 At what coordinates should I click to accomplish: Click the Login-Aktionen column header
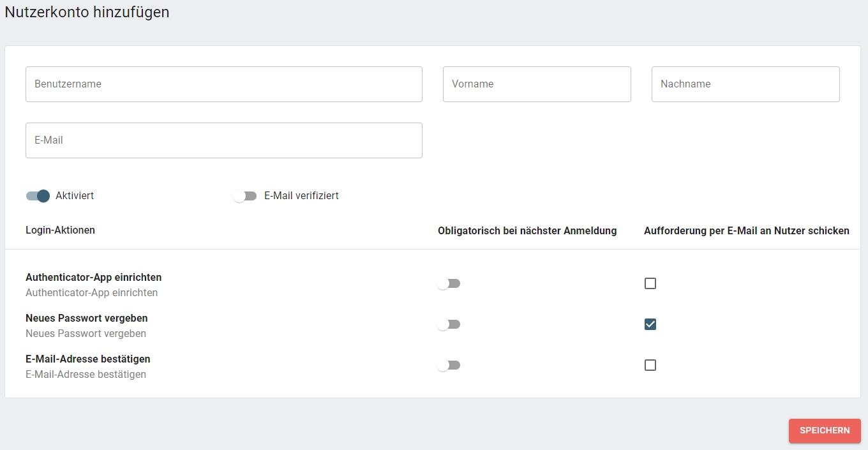tap(60, 230)
